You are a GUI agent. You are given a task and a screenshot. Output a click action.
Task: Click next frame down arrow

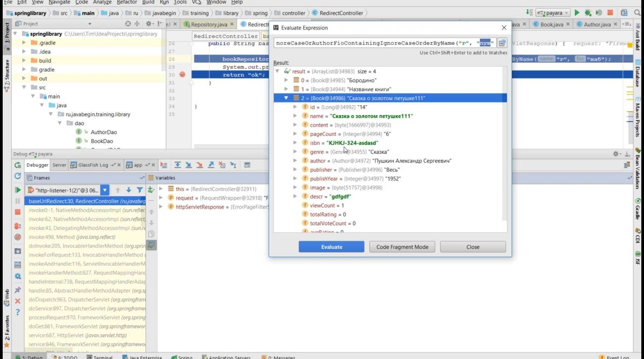[x=129, y=190]
